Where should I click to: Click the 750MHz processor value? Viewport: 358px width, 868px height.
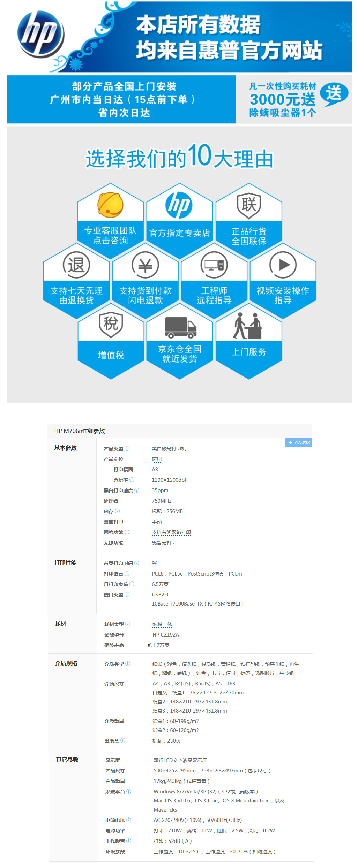coord(162,501)
